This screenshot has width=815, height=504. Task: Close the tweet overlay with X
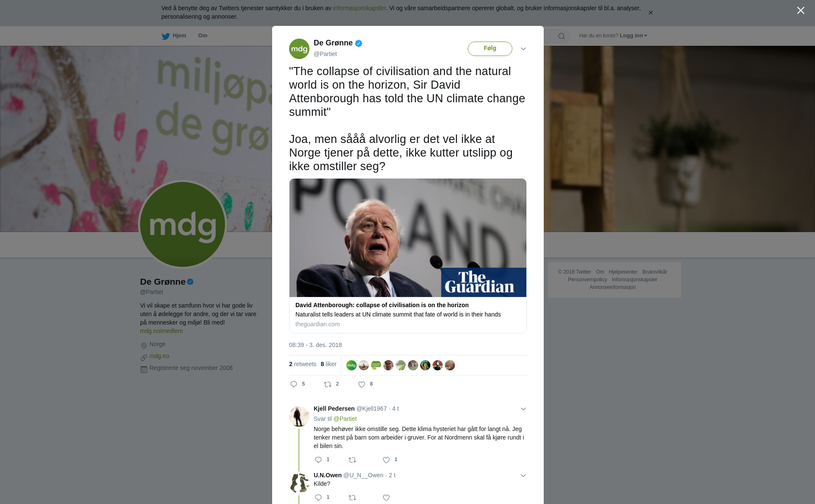[x=801, y=11]
